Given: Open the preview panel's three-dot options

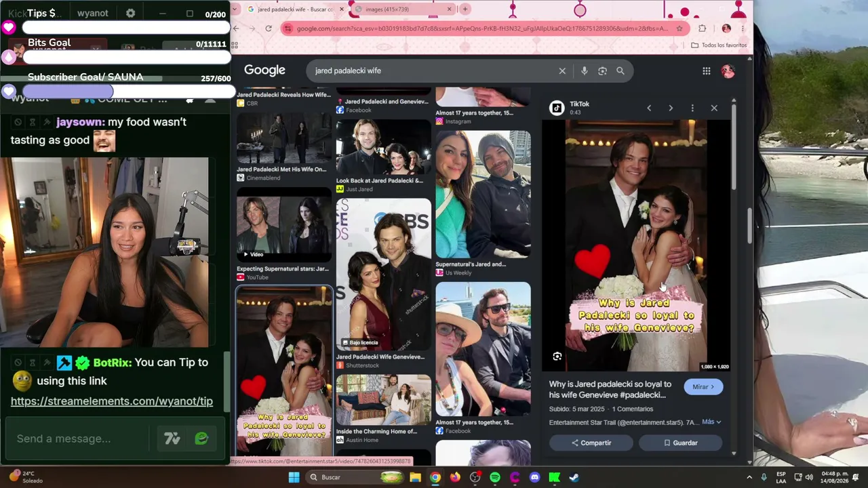Looking at the screenshot, I should [x=692, y=108].
